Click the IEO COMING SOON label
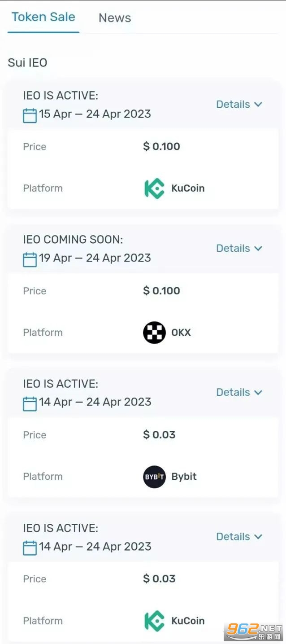 73,240
